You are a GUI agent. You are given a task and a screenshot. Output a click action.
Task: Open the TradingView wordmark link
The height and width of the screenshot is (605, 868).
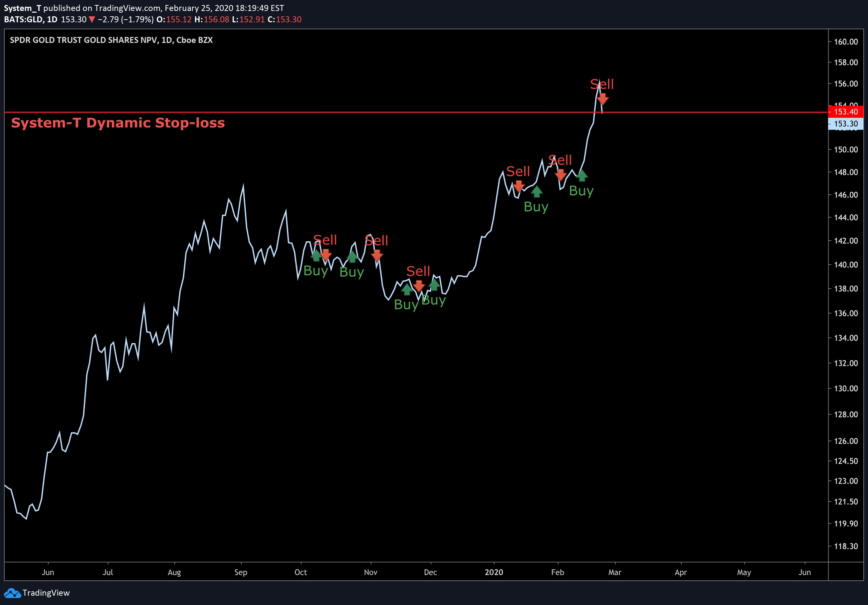tap(46, 593)
